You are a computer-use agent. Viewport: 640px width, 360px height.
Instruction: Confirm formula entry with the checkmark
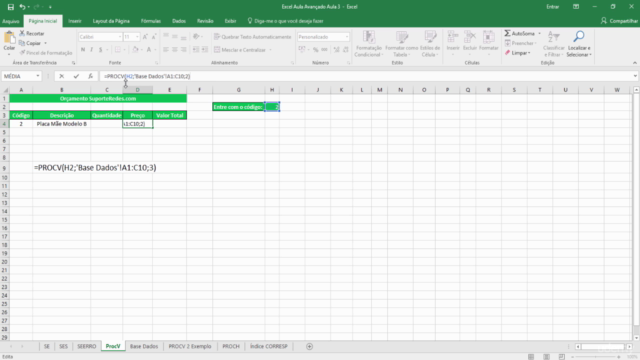76,76
